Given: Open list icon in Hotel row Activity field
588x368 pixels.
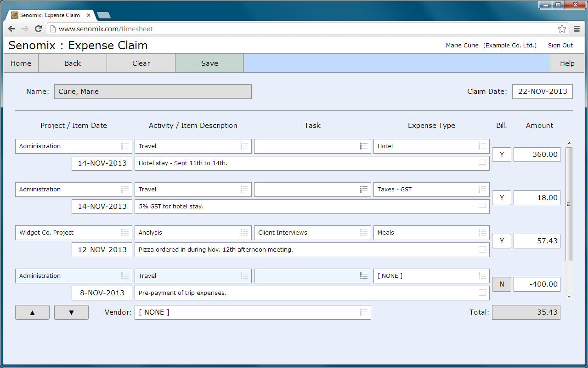Looking at the screenshot, I should (244, 146).
